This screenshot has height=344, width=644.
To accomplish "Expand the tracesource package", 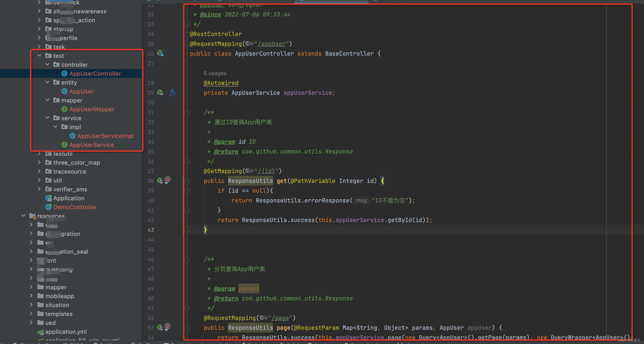I will click(x=39, y=171).
